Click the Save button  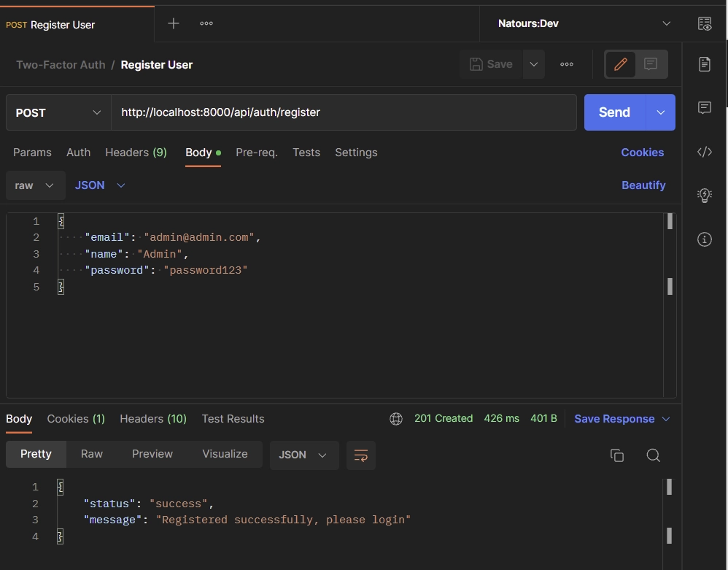pos(491,64)
